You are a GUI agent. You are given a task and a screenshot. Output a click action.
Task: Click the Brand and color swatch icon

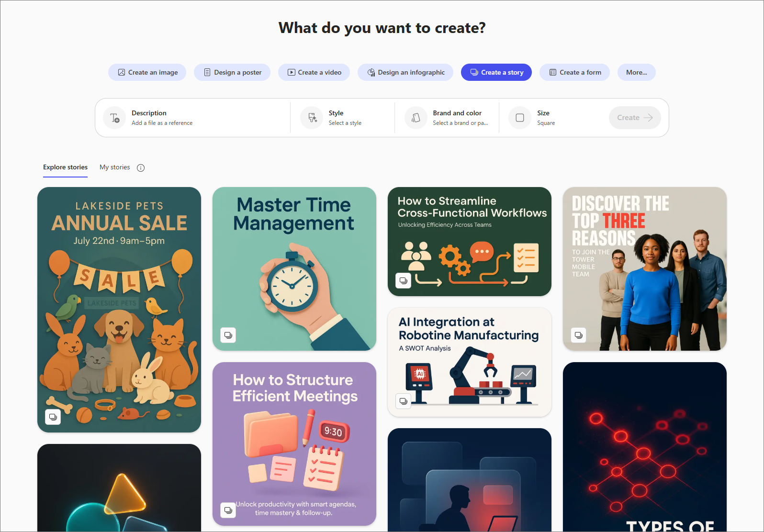pos(416,118)
